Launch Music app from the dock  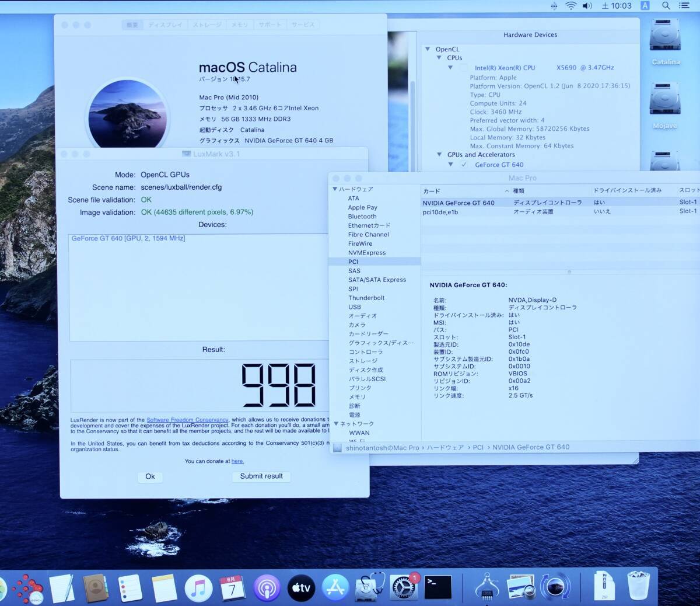tap(198, 587)
